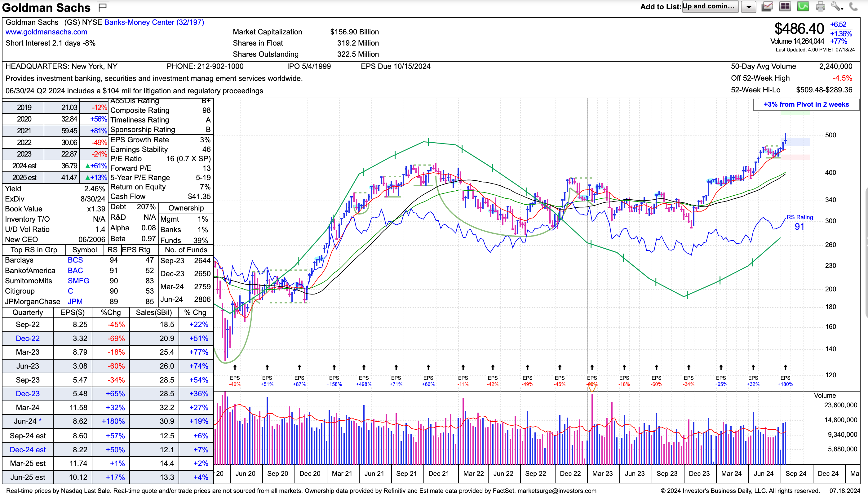Click the EPS Growth Rate 3% row
The height and width of the screenshot is (496, 868).
coord(161,140)
